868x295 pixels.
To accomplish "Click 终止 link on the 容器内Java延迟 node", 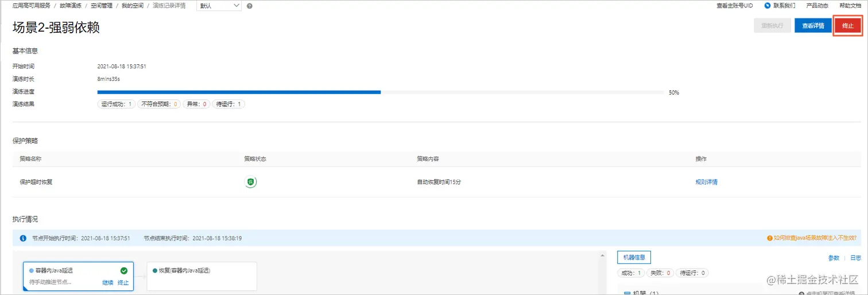I will pyautogui.click(x=123, y=282).
